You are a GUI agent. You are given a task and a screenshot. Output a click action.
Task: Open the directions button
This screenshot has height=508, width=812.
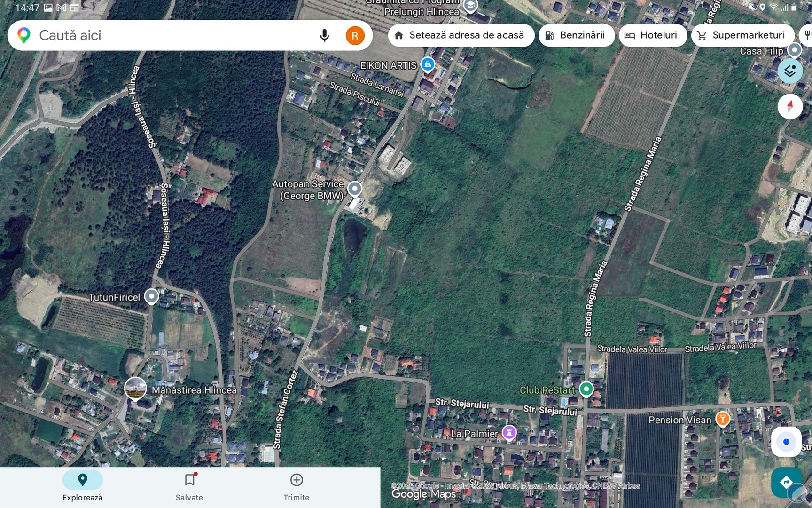tap(786, 482)
